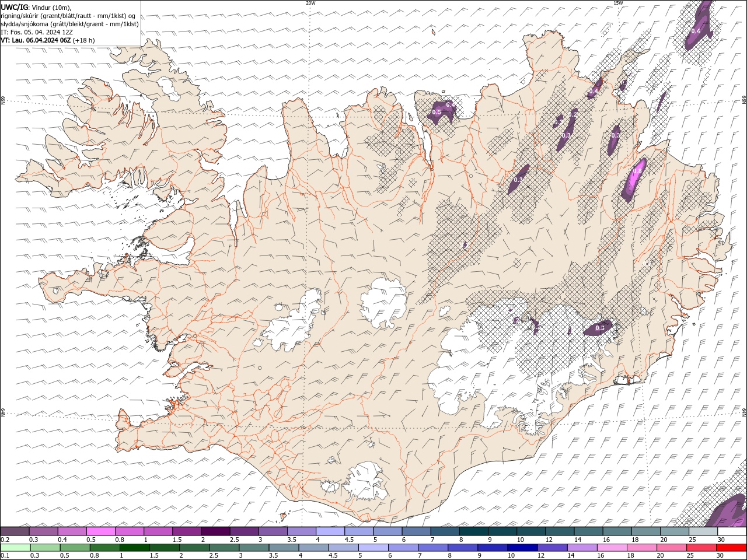
Task: Click upper legend swatch between 4 and 4.5
Action: click(330, 531)
